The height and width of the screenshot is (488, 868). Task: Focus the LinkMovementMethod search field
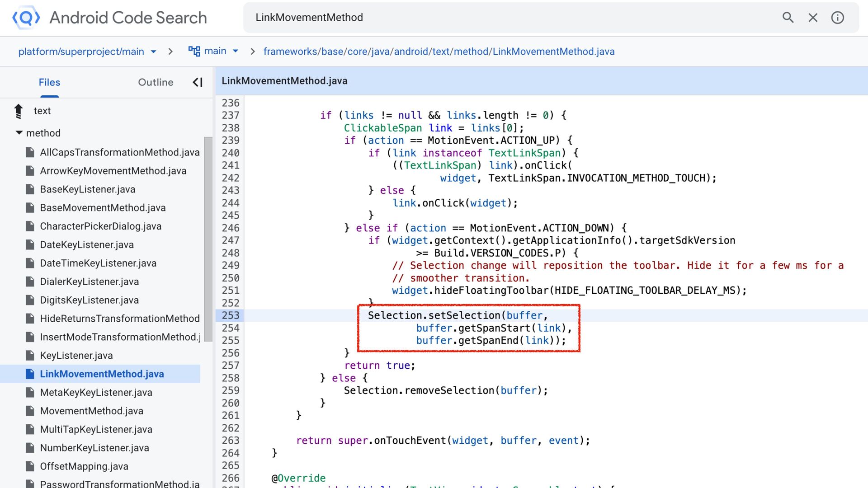click(497, 18)
